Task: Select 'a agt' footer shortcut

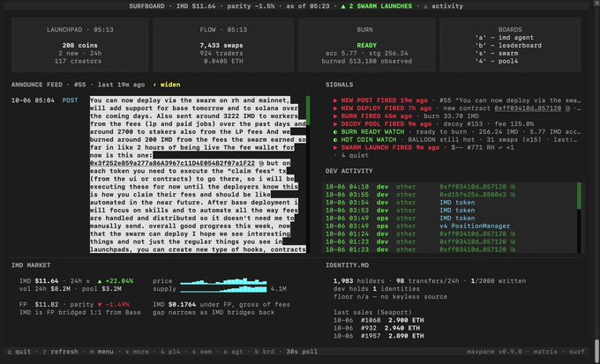Action: tap(234, 352)
